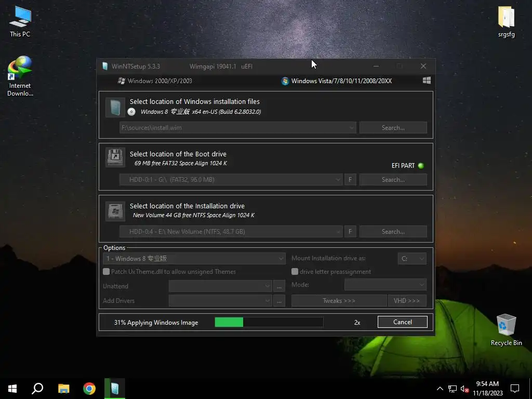Click the F button for Installation drive
This screenshot has width=532, height=399.
pyautogui.click(x=350, y=231)
